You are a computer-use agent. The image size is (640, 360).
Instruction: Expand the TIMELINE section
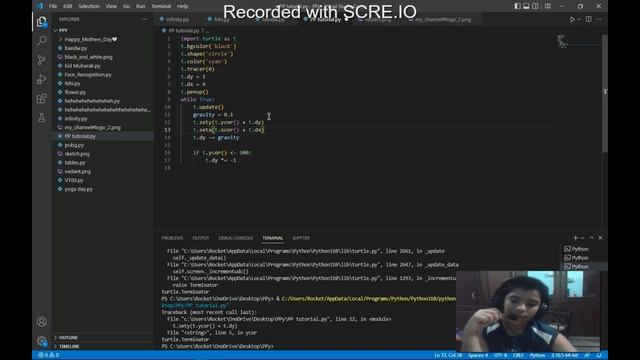69,346
